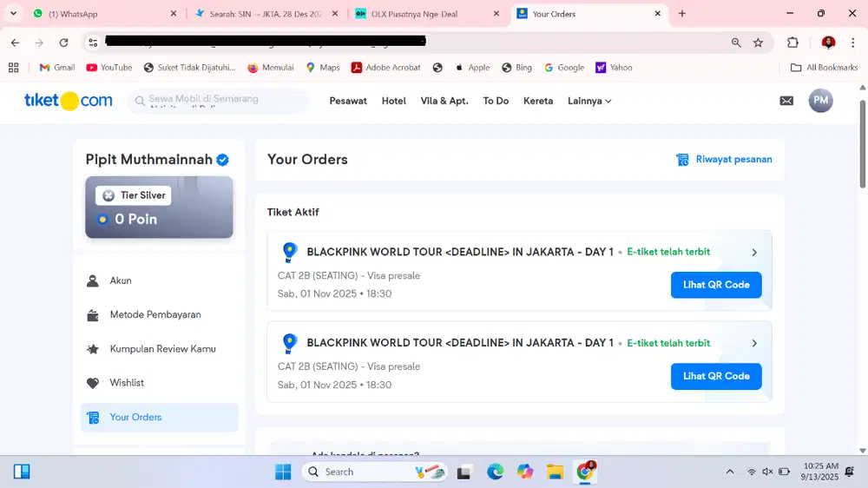Click Lihat QR Code for first ticket
Screen dimensions: 868x488
[716, 285]
